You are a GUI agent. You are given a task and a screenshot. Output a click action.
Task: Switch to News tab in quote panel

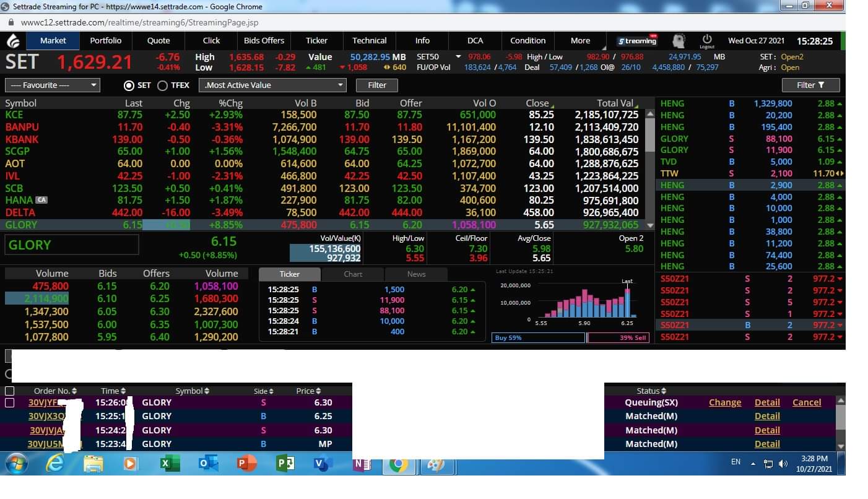tap(417, 274)
